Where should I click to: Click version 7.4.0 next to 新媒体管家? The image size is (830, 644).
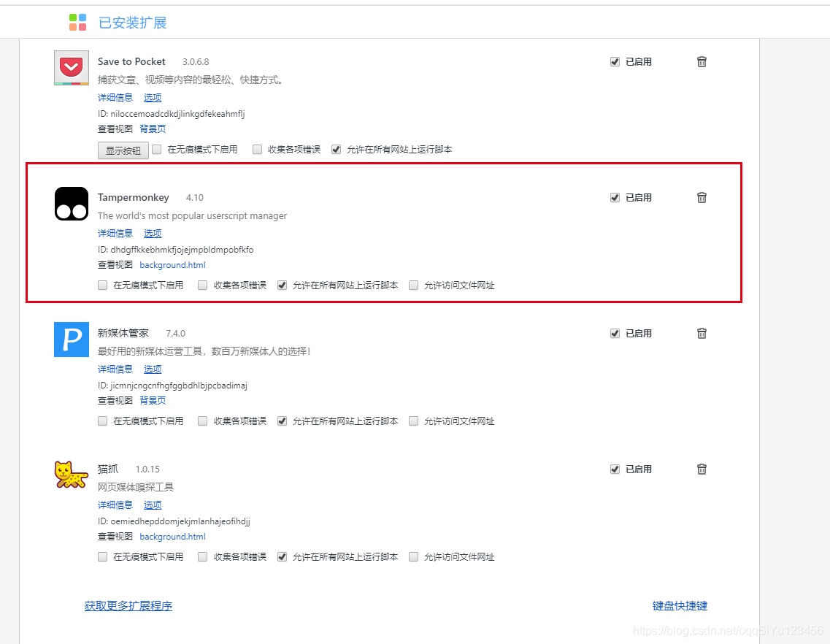[x=176, y=334]
